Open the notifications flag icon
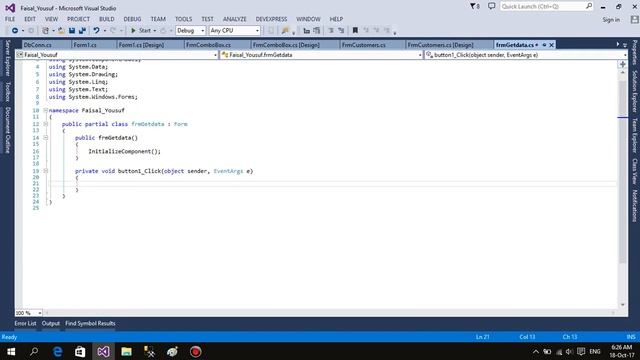 pos(474,6)
